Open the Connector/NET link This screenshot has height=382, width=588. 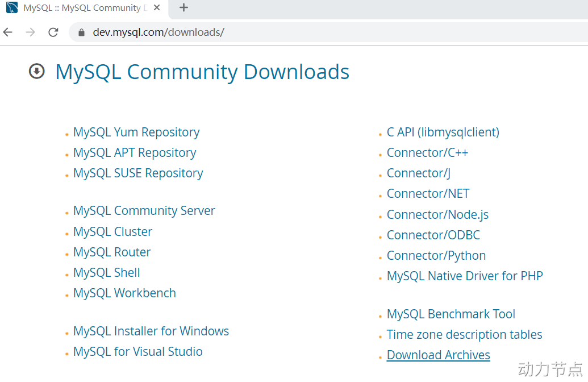click(428, 194)
